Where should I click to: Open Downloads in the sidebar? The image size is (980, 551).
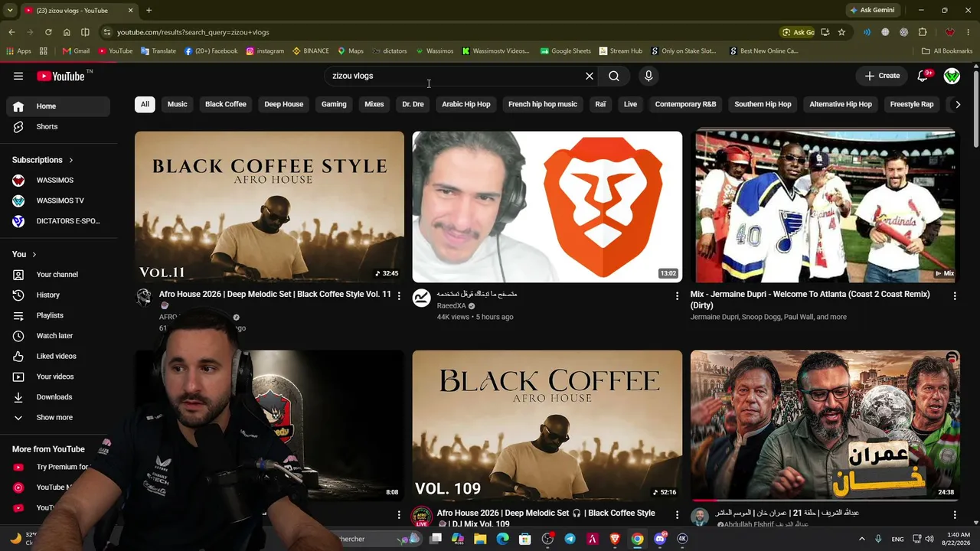[58, 397]
